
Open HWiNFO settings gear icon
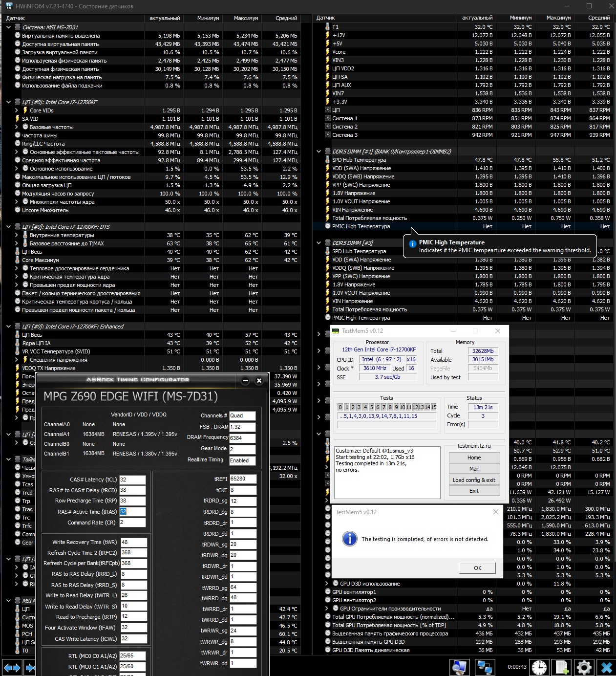tap(584, 667)
